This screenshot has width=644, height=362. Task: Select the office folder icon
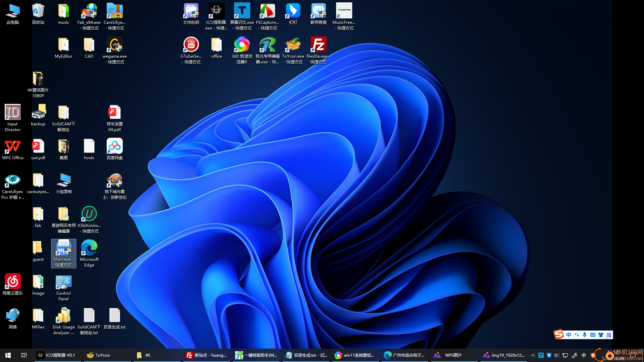click(216, 48)
